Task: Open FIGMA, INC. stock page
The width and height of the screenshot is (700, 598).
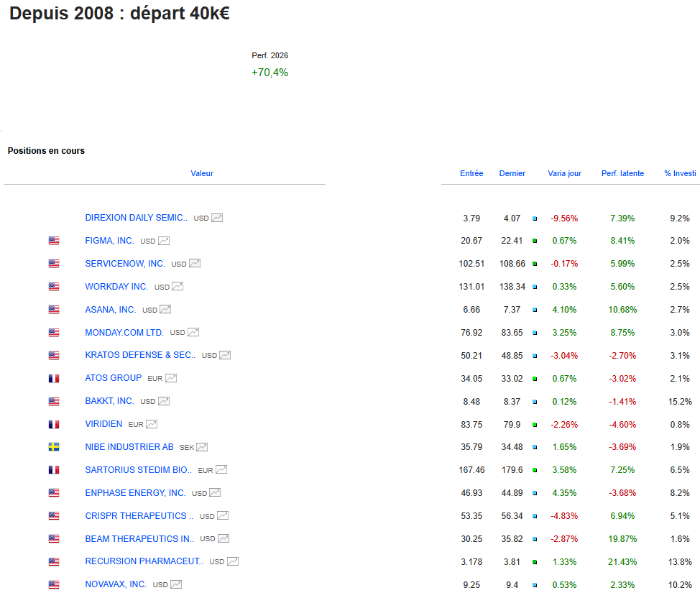Action: point(109,241)
